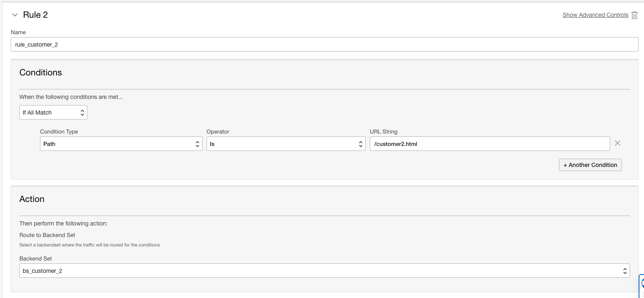Collapse the Rule 2 section chevron
Viewport: 644px width, 298px height.
click(x=15, y=14)
